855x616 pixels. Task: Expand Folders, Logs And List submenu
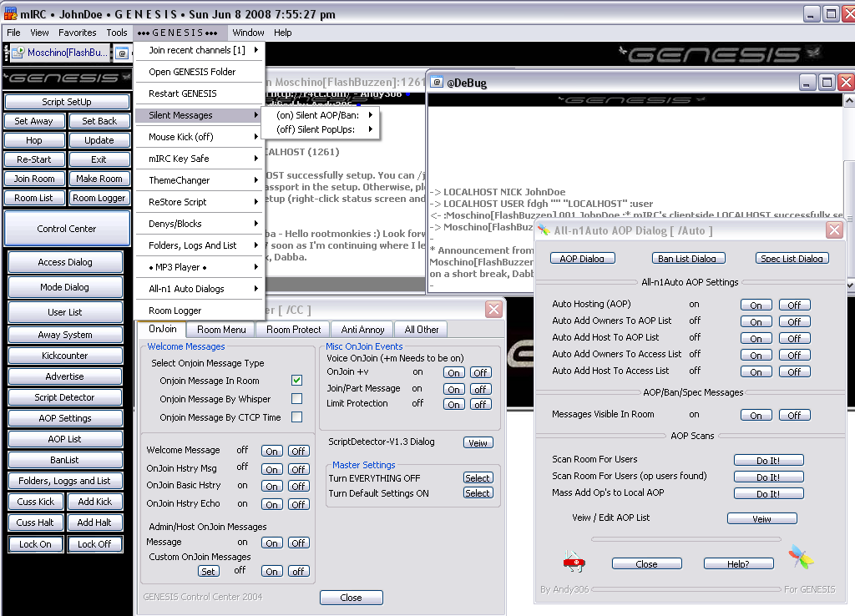tap(200, 245)
